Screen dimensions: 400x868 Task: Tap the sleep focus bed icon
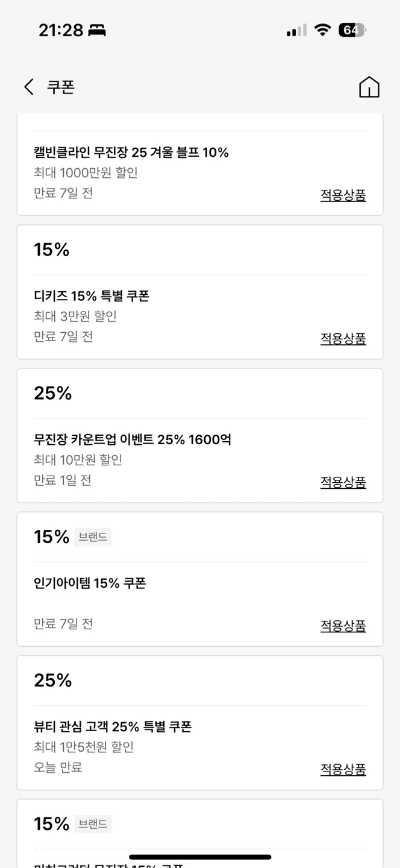click(97, 31)
